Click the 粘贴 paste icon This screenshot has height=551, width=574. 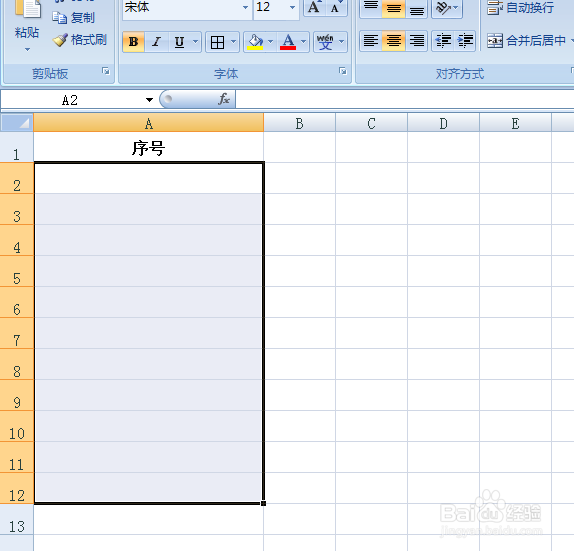(x=27, y=10)
